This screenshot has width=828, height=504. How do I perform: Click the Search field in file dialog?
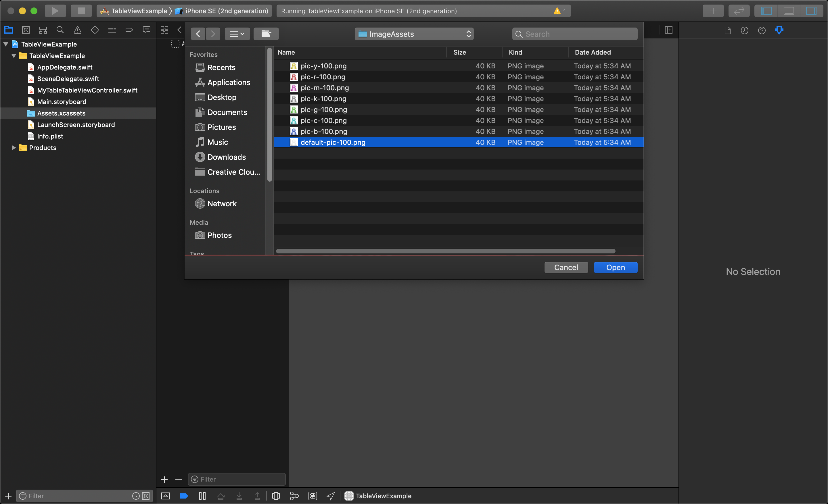(575, 34)
